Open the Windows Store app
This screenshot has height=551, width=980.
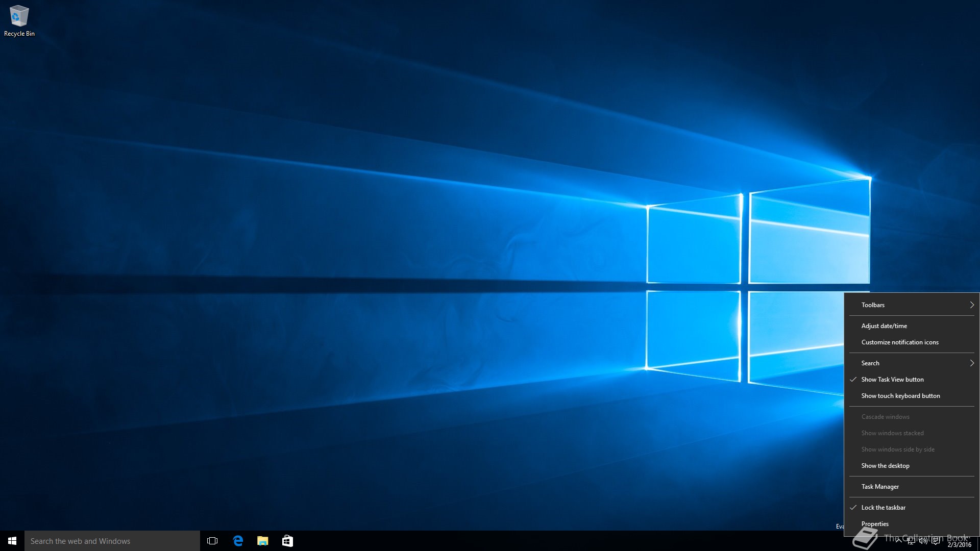point(287,541)
